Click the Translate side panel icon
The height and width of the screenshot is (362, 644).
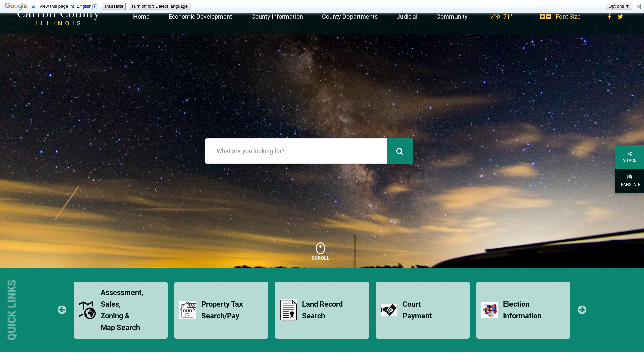630,177
